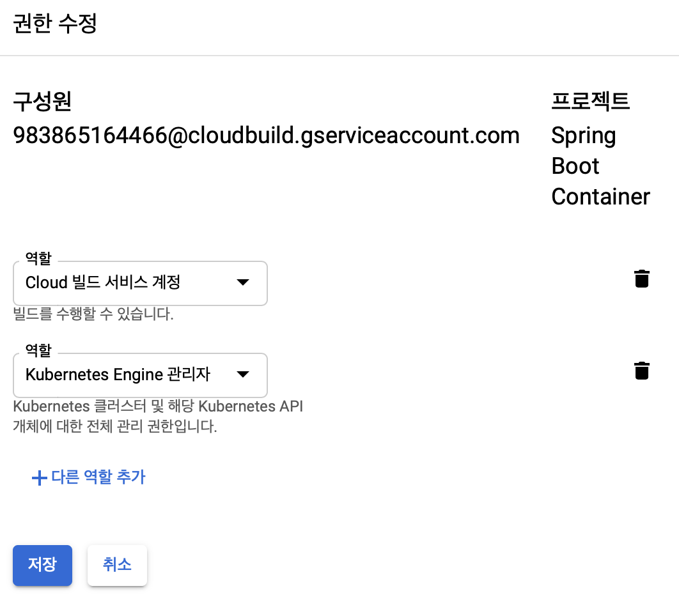Select the 프로젝트 column header

coord(590,100)
